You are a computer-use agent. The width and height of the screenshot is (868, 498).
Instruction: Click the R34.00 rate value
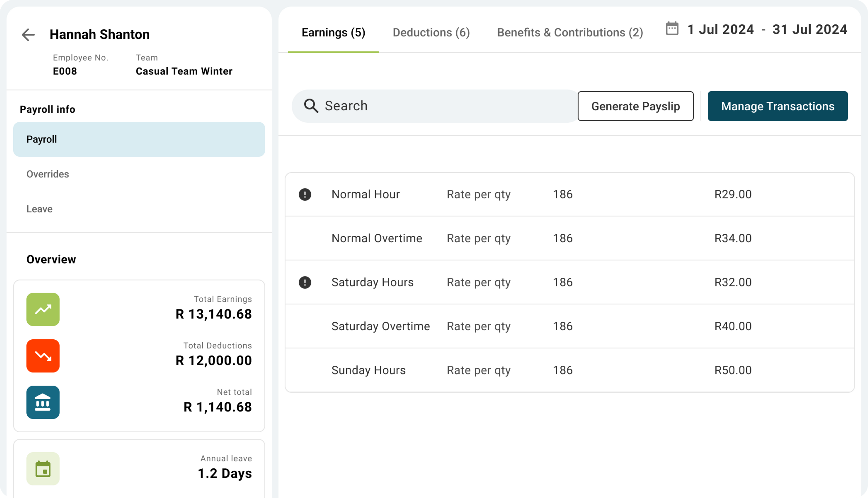point(733,238)
